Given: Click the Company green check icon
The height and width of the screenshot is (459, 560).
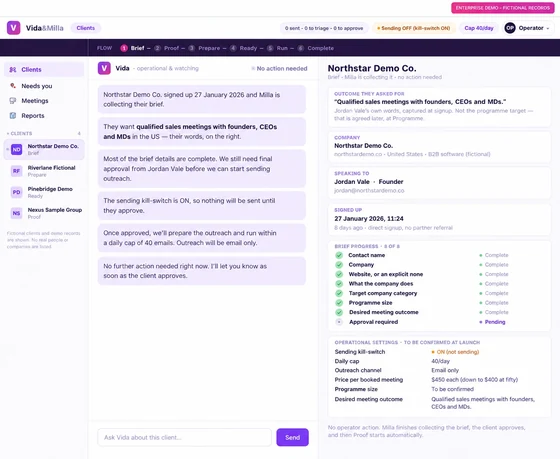Looking at the screenshot, I should [339, 265].
